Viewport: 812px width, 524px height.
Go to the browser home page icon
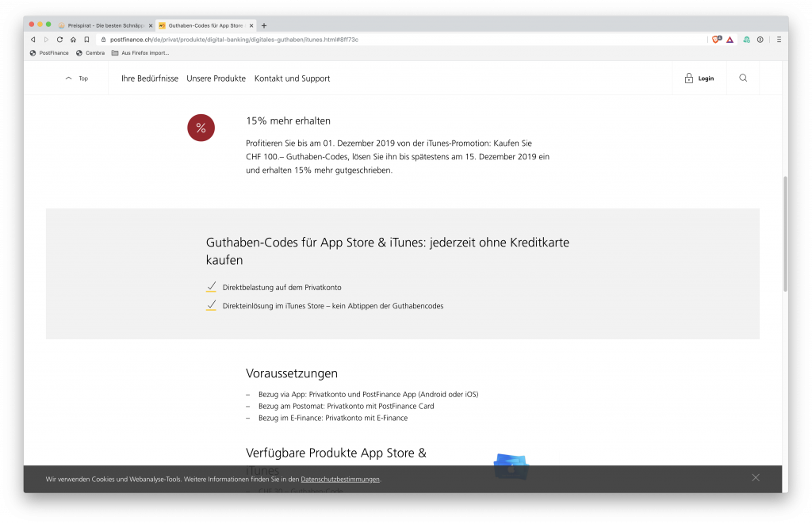coord(73,39)
